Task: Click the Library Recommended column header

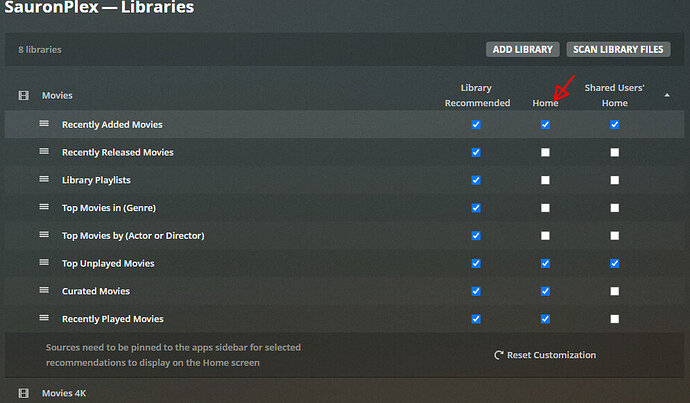Action: tap(477, 95)
